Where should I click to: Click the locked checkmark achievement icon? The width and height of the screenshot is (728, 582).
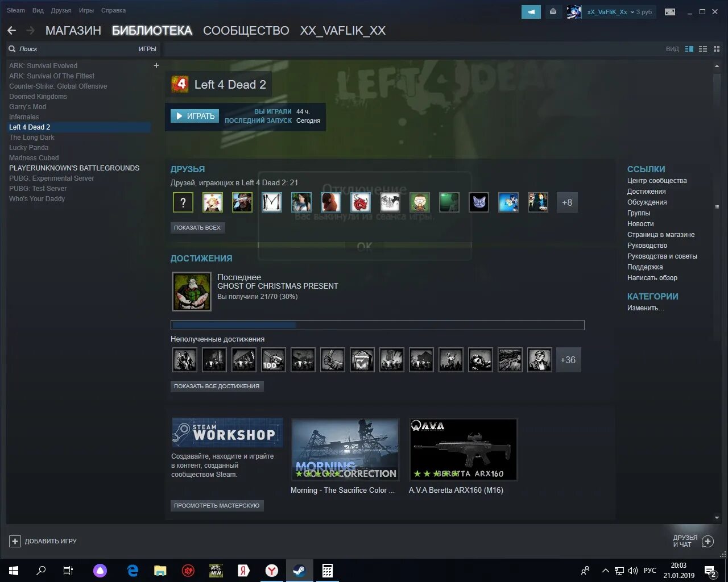362,360
